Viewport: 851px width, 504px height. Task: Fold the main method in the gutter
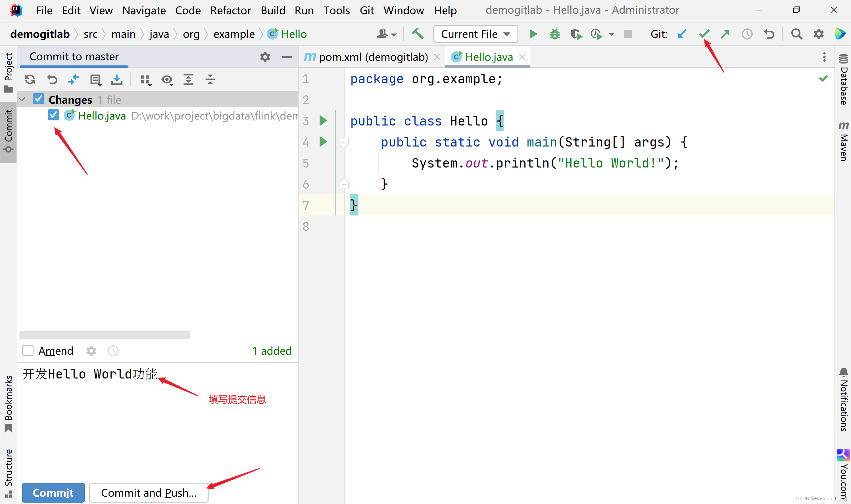344,142
